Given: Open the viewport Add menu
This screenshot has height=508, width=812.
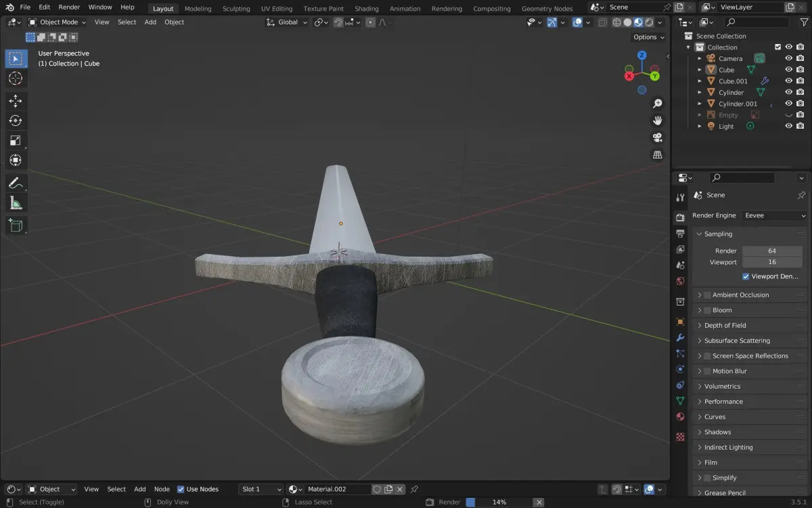Looking at the screenshot, I should pos(150,22).
